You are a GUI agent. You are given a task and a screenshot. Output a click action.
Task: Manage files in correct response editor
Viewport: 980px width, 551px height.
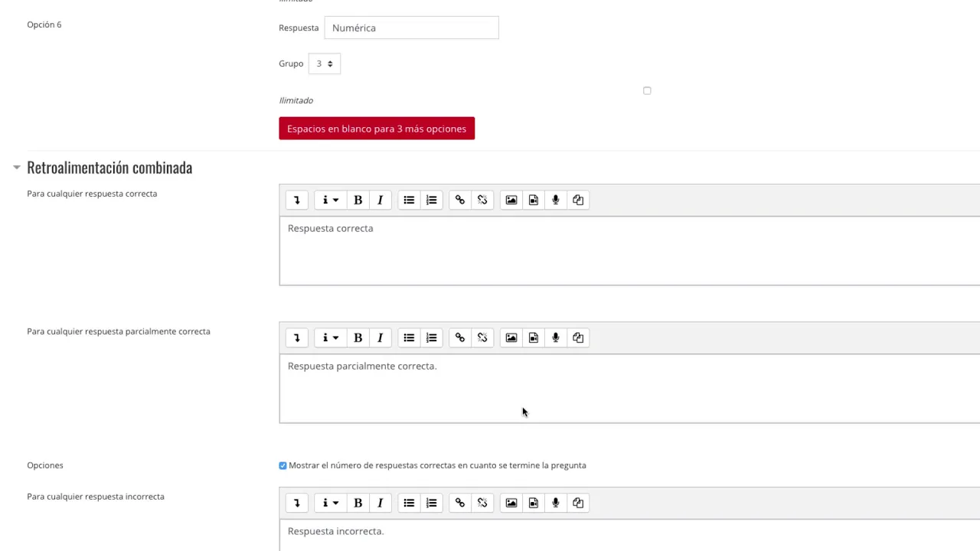coord(578,200)
